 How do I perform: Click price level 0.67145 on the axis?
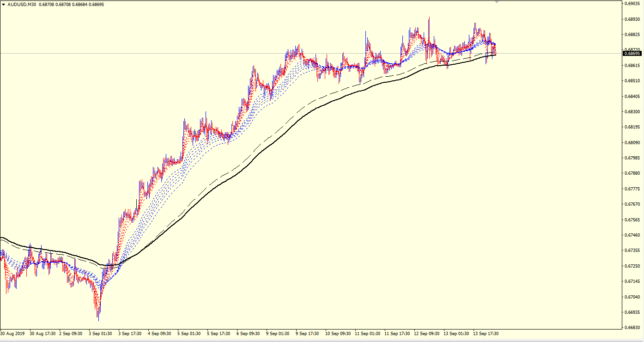[632, 281]
